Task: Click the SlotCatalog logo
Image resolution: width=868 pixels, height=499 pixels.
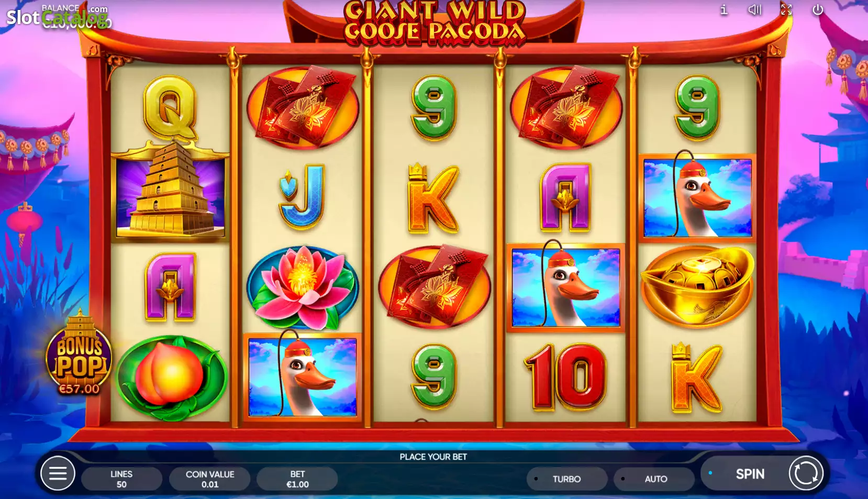Action: pos(57,17)
